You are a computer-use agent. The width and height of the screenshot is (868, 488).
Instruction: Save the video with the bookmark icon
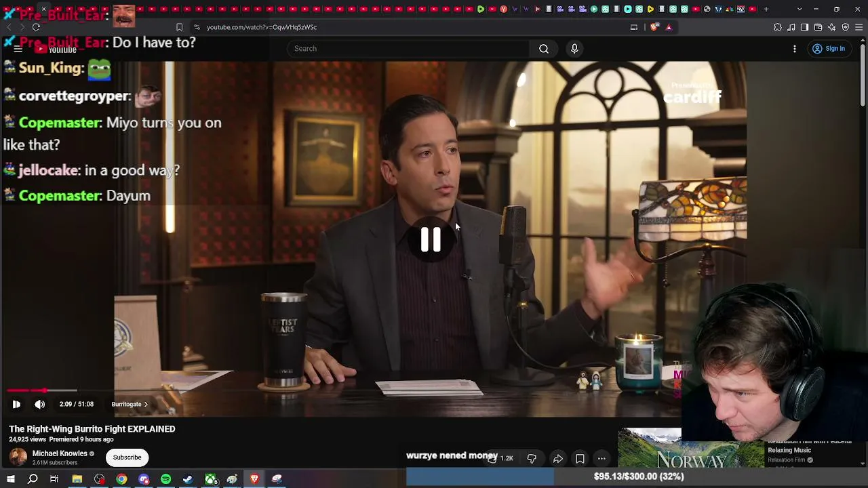pos(580,459)
